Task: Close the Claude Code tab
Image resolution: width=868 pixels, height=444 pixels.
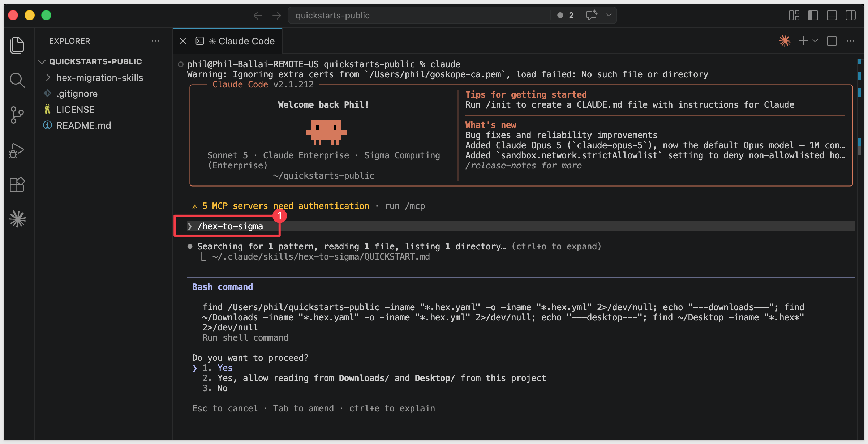Action: pos(183,41)
